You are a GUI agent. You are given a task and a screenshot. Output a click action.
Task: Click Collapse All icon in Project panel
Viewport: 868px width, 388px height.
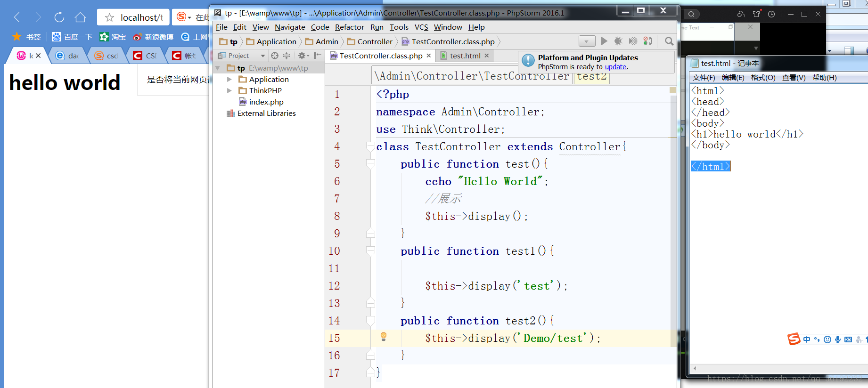coord(287,56)
